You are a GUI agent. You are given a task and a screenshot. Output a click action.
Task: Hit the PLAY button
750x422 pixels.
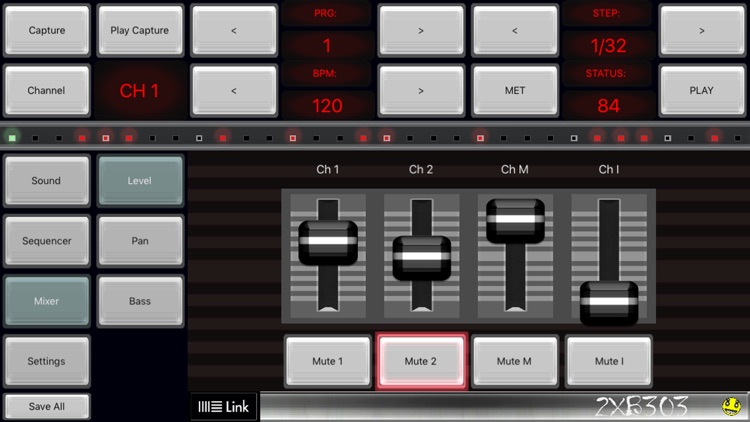[702, 90]
